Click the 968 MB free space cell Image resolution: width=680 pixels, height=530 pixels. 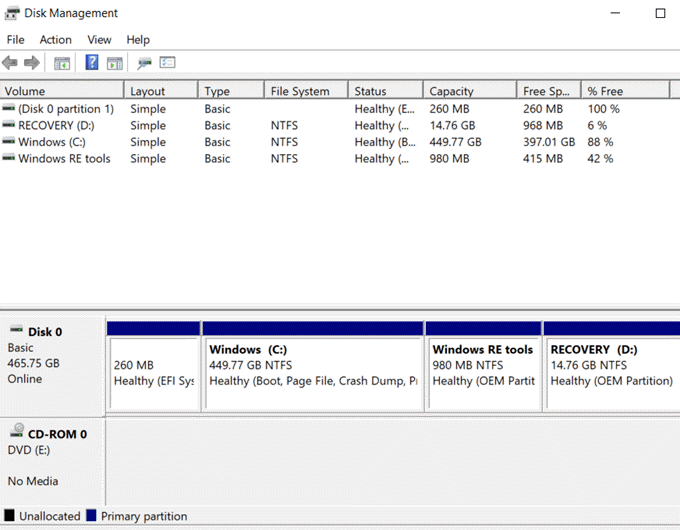pyautogui.click(x=543, y=125)
